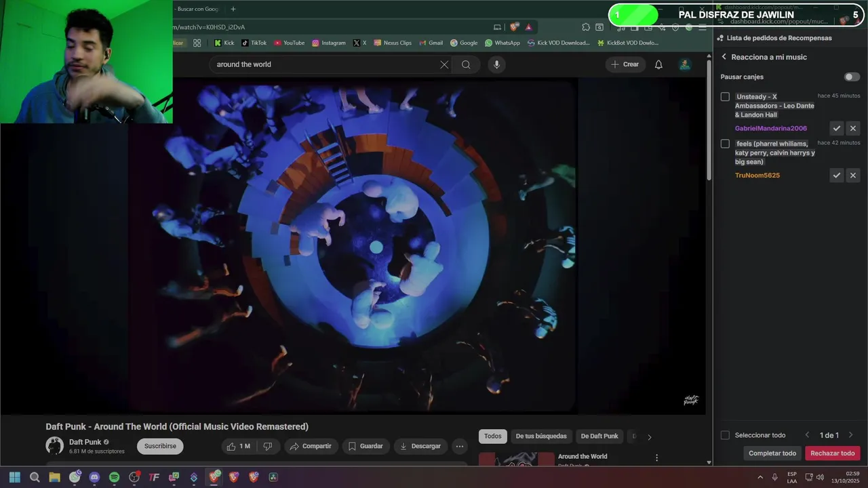Open Windows Start menu

click(x=15, y=477)
